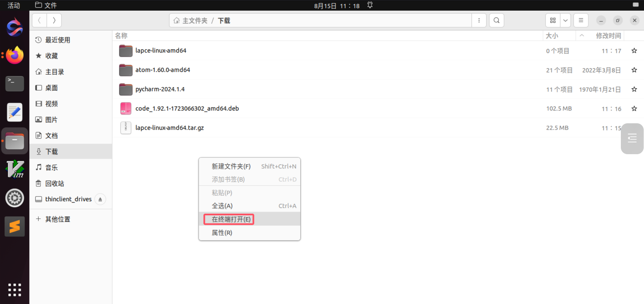Sort files by the 大小 column header
This screenshot has height=304, width=644.
click(552, 36)
